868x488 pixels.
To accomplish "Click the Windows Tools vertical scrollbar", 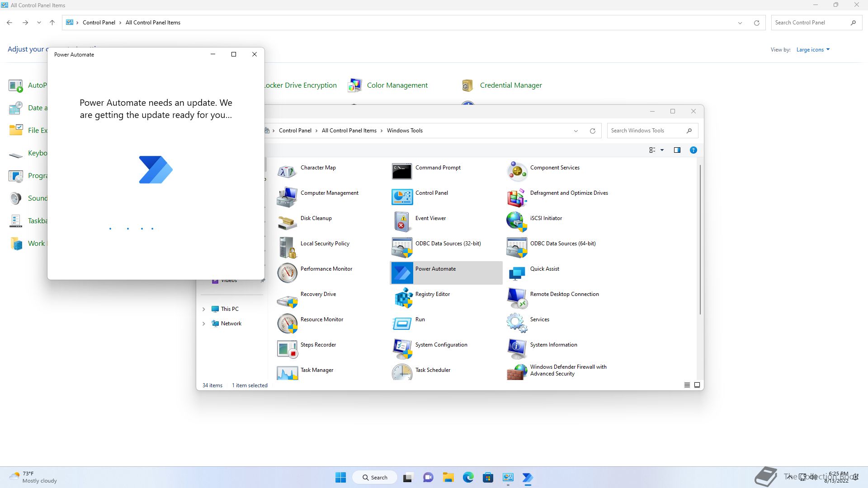I will click(700, 239).
